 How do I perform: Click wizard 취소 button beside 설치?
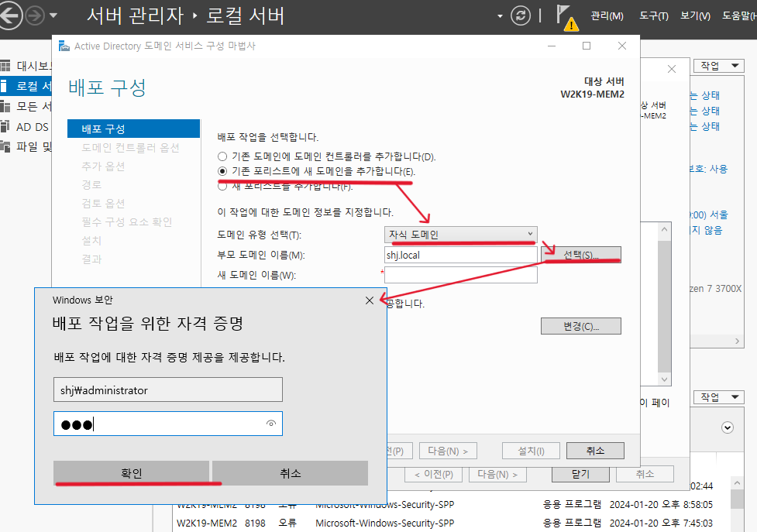pyautogui.click(x=595, y=451)
